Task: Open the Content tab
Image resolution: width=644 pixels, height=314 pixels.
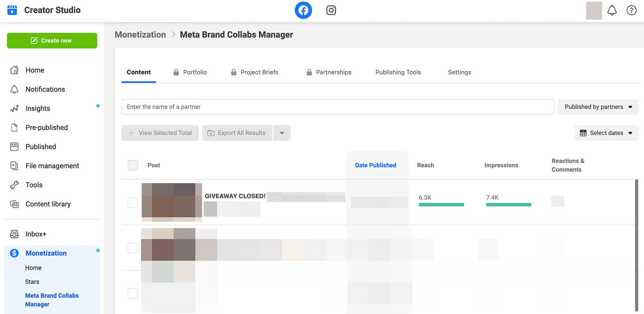Action: point(138,73)
